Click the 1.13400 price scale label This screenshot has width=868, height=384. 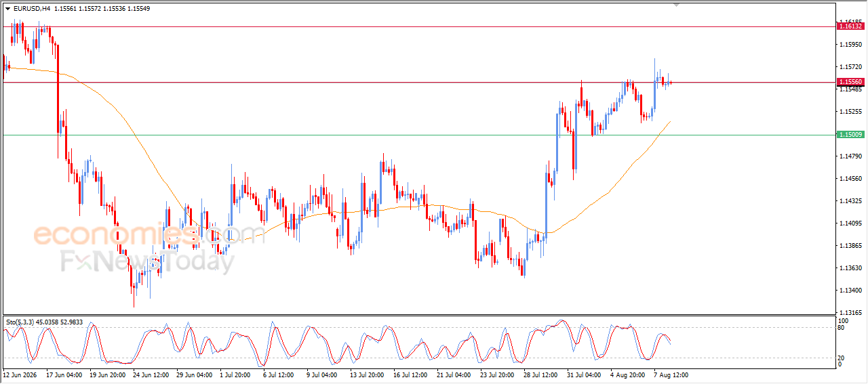[850, 291]
